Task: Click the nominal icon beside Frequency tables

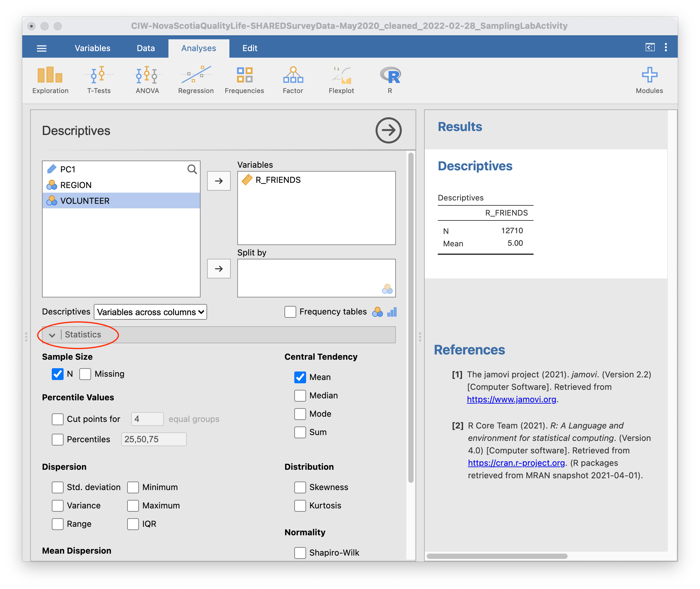Action: coord(378,312)
